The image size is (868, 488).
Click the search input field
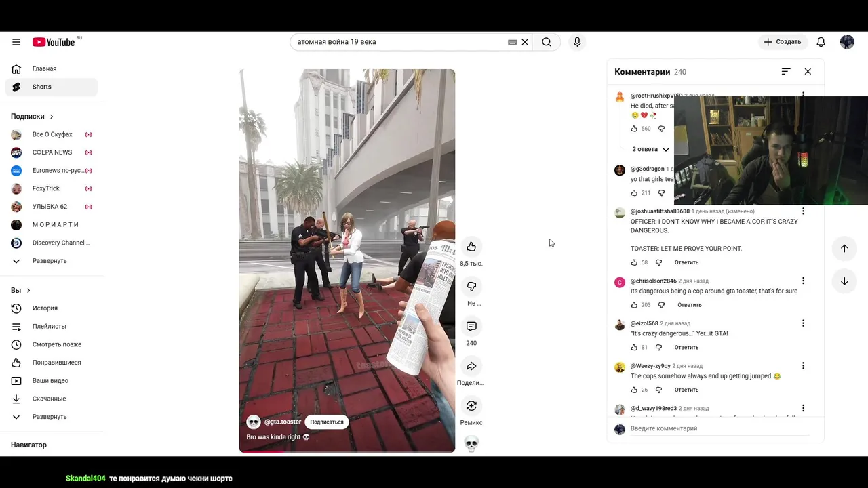coord(400,42)
